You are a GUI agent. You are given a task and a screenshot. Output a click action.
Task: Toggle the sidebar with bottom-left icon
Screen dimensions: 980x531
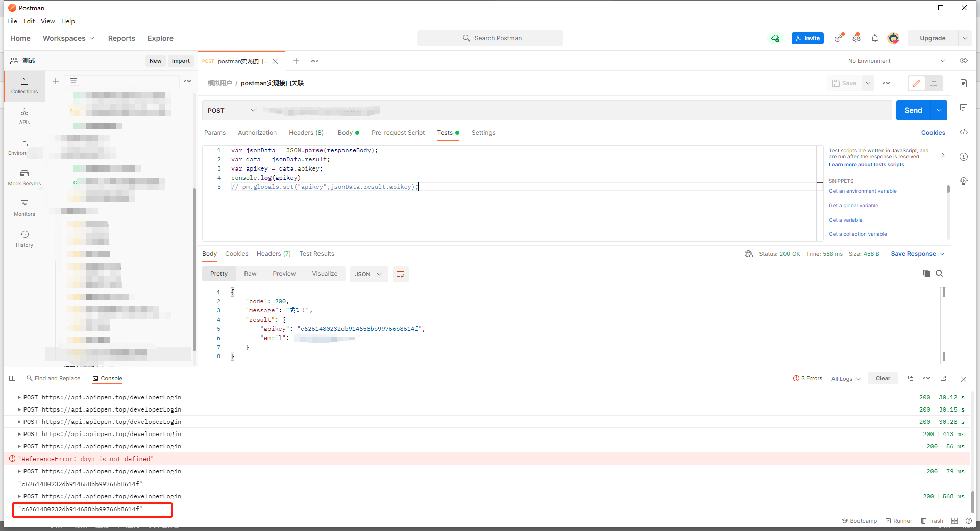[12, 378]
